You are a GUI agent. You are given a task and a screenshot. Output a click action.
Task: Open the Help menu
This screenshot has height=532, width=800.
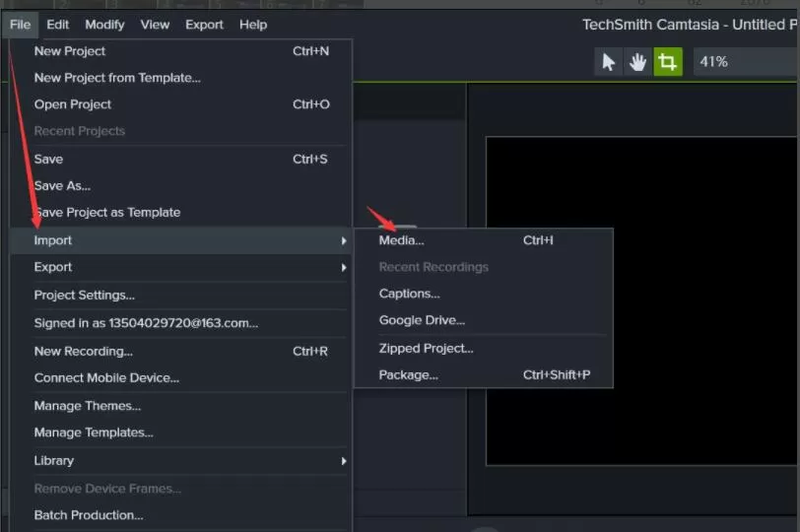click(x=253, y=25)
